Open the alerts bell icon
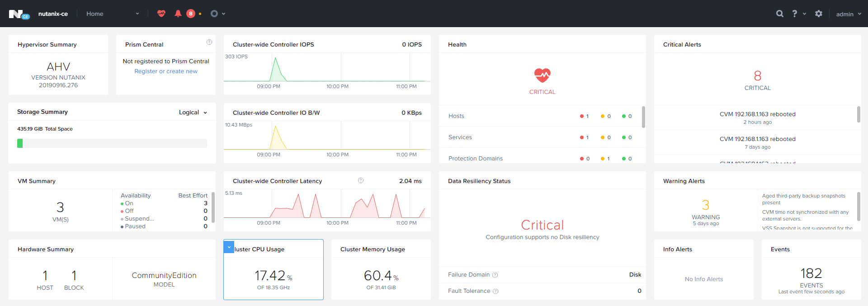 178,14
